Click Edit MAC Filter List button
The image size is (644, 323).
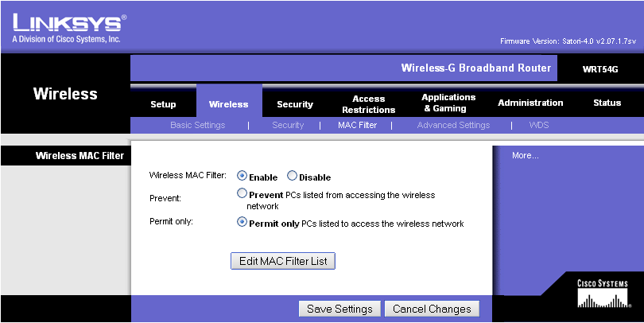point(283,261)
